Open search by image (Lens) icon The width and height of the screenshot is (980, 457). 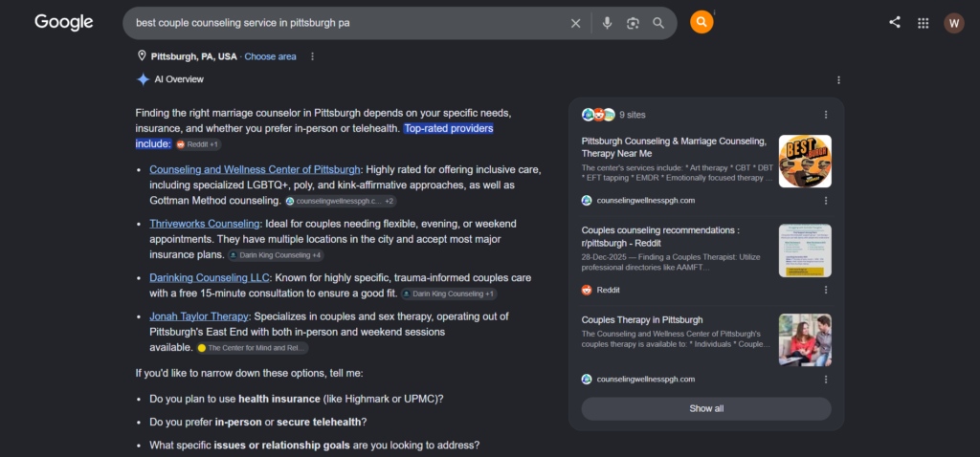tap(633, 23)
